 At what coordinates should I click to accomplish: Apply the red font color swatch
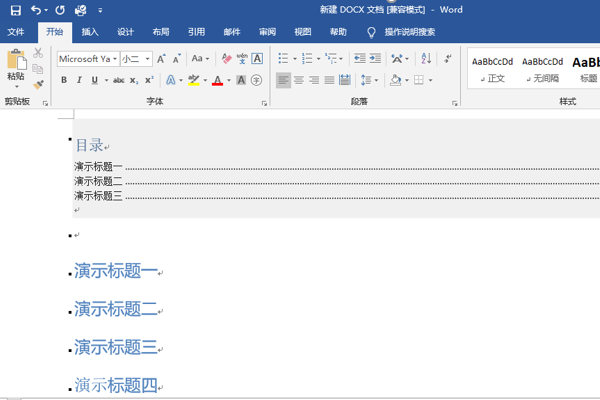(217, 80)
